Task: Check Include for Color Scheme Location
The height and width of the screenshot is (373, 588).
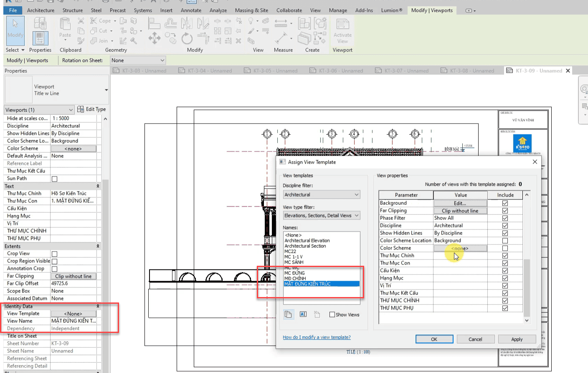Action: (505, 241)
